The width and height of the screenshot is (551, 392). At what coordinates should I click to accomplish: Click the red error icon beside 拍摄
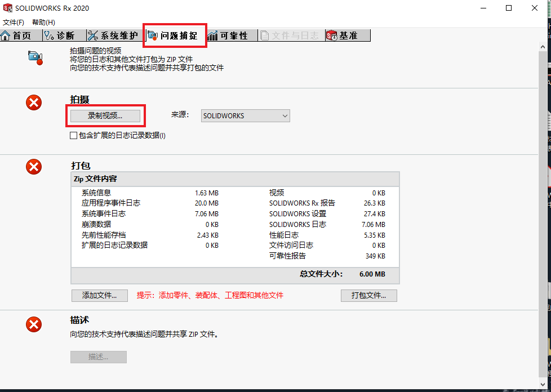(x=34, y=103)
